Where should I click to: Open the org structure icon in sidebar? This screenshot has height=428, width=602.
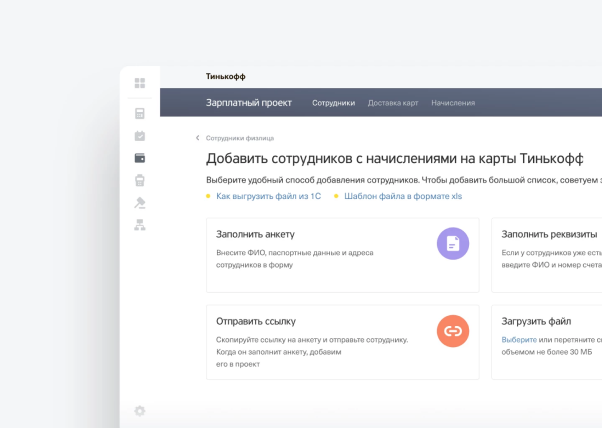tap(140, 225)
